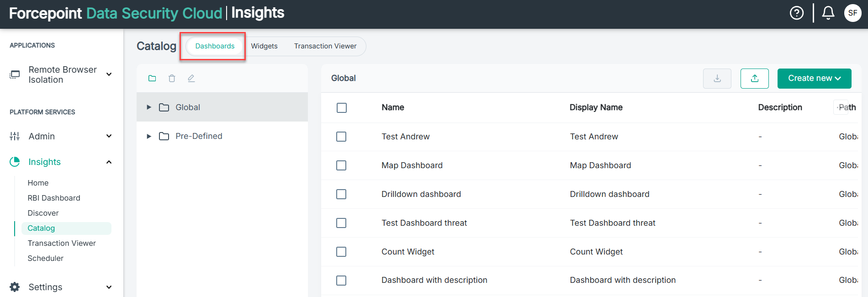
Task: Click the Test Andrew name cell
Action: pos(406,137)
